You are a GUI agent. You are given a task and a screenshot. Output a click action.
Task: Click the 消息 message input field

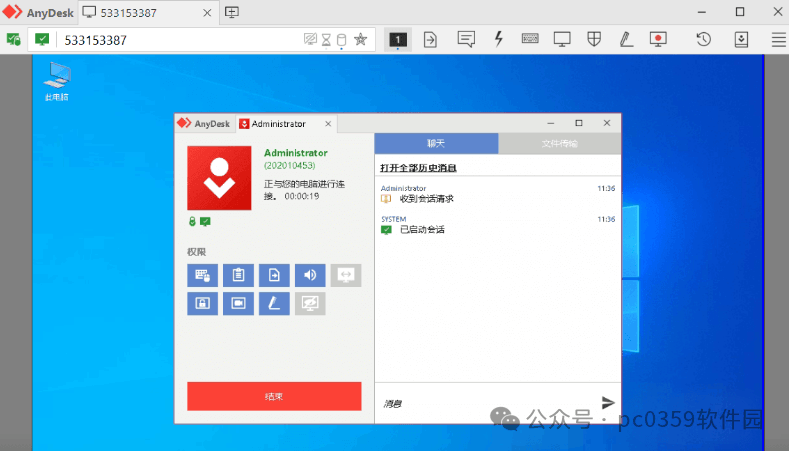(485, 403)
